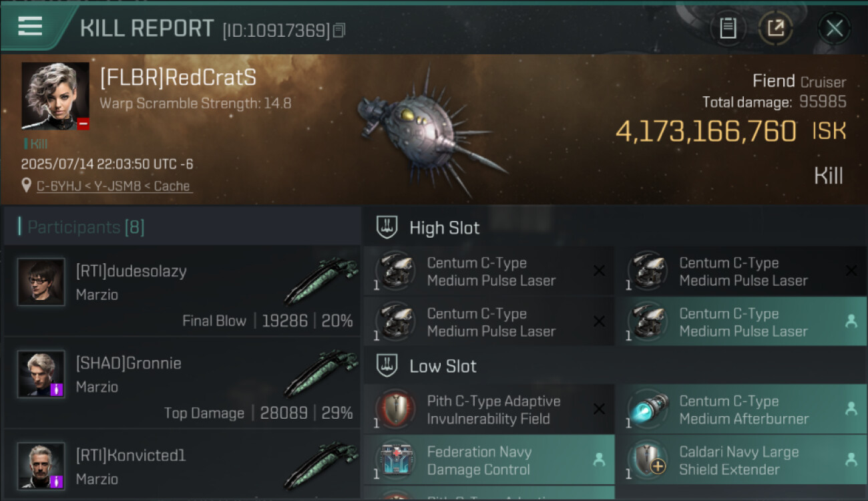Close the kill report window
This screenshot has width=868, height=501.
[x=834, y=28]
